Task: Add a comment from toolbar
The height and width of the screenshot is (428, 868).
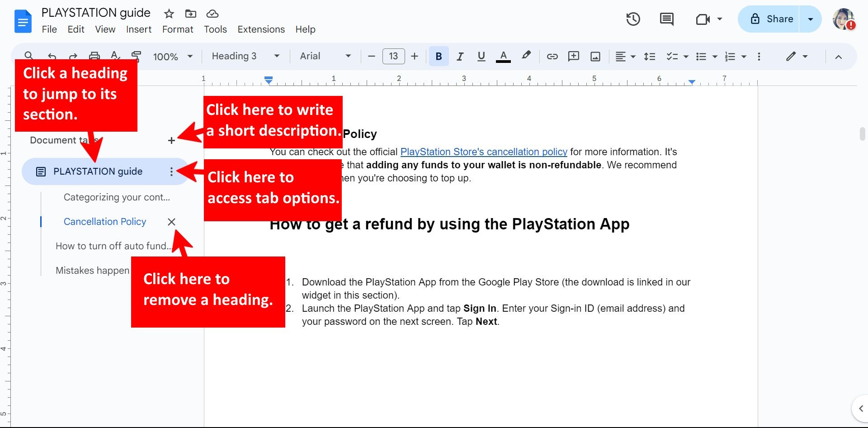Action: coord(574,57)
